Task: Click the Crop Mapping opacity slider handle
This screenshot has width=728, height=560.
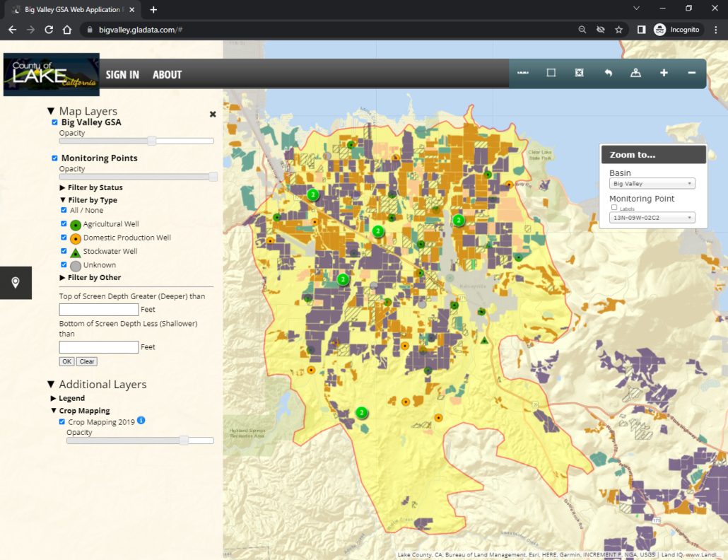Action: coord(184,441)
